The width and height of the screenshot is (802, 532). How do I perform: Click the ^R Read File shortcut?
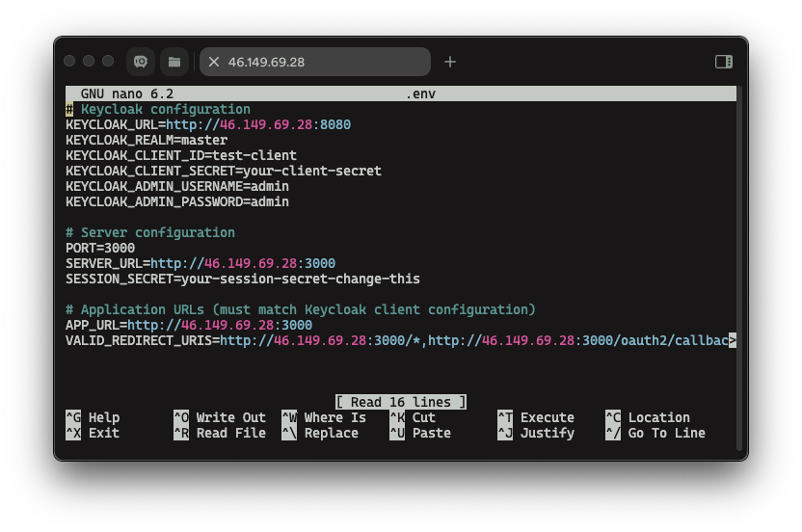[x=220, y=433]
